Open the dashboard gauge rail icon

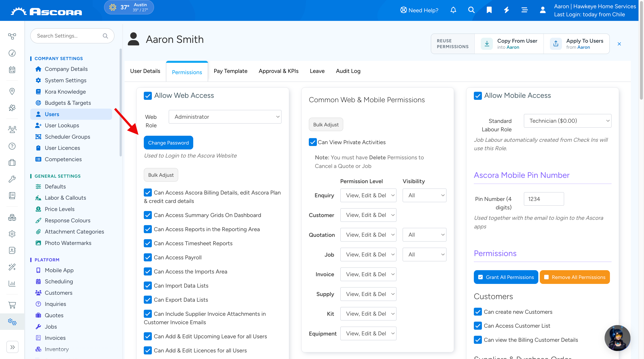[12, 53]
